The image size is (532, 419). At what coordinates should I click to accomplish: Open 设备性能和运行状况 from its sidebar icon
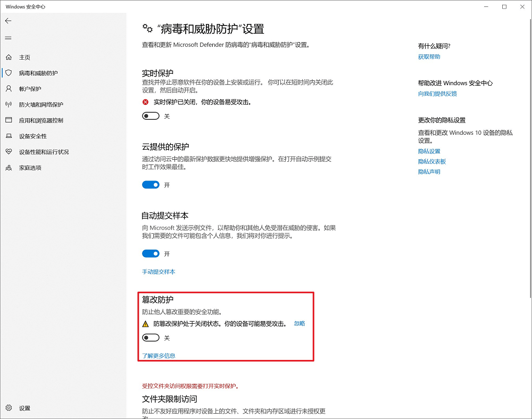[x=10, y=152]
